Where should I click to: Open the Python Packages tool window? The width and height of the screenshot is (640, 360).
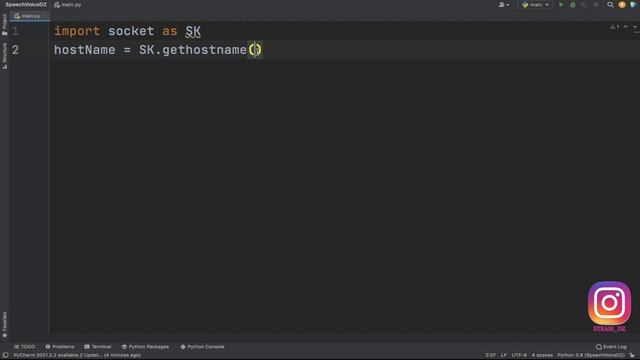pyautogui.click(x=145, y=347)
